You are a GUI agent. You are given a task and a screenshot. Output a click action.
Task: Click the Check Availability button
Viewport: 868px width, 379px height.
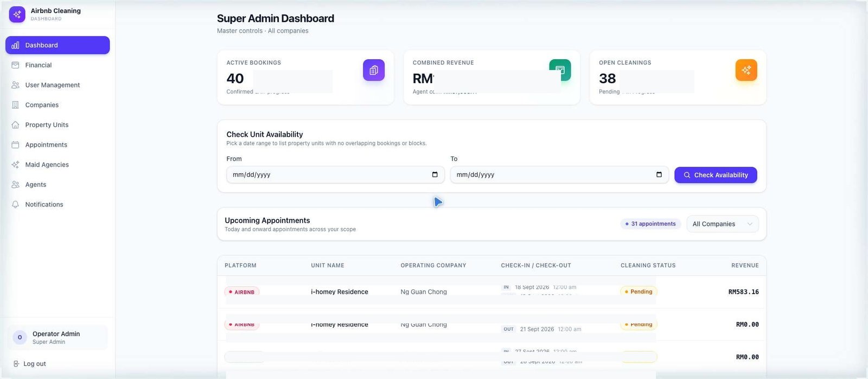tap(716, 175)
